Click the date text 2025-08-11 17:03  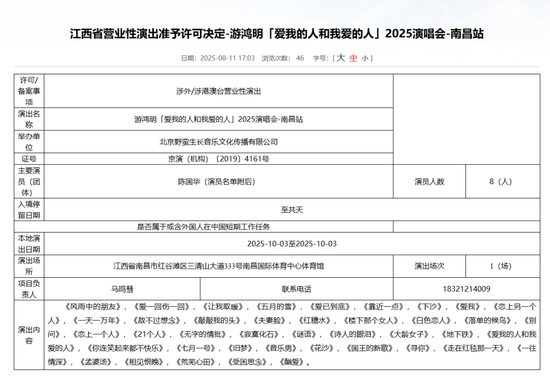pos(227,58)
